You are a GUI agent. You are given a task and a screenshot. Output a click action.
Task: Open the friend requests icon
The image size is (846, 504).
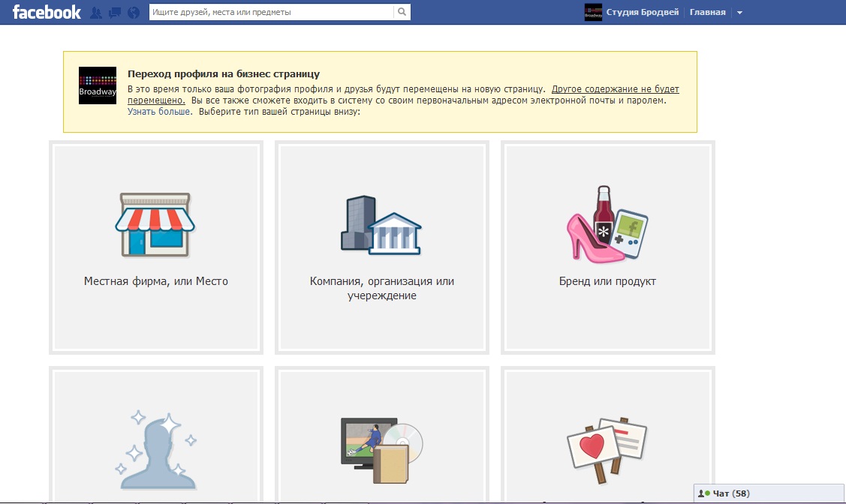coord(96,13)
